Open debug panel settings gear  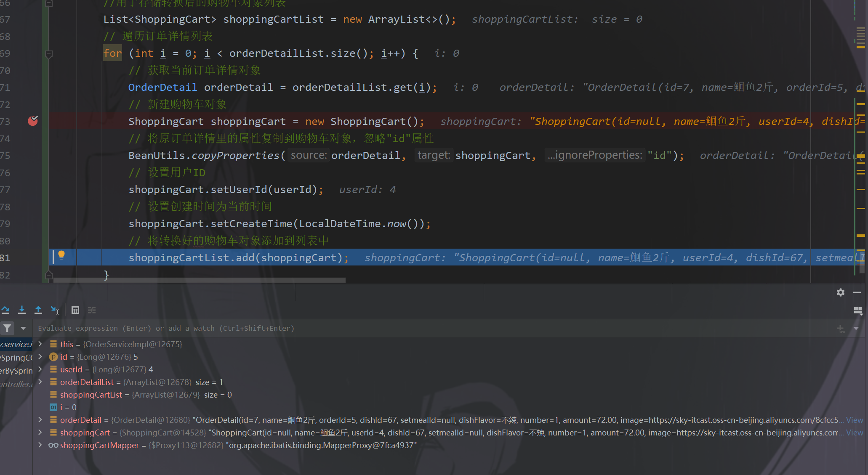pyautogui.click(x=840, y=292)
